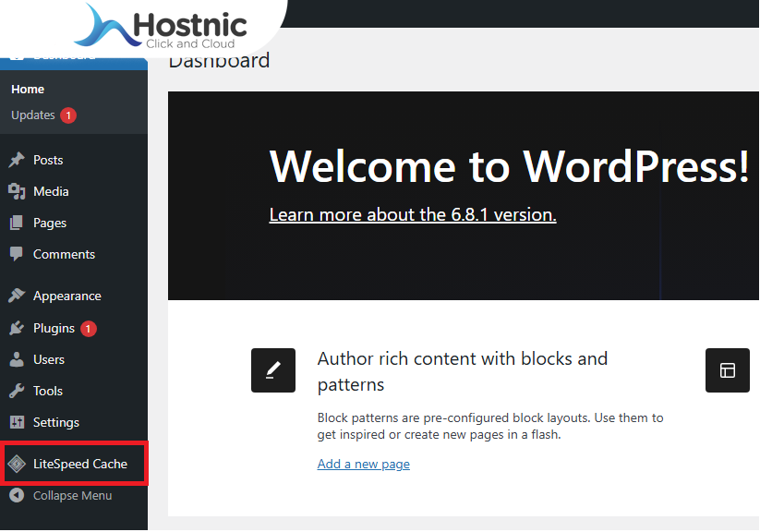
Task: Click the Settings sliders icon
Action: (17, 422)
